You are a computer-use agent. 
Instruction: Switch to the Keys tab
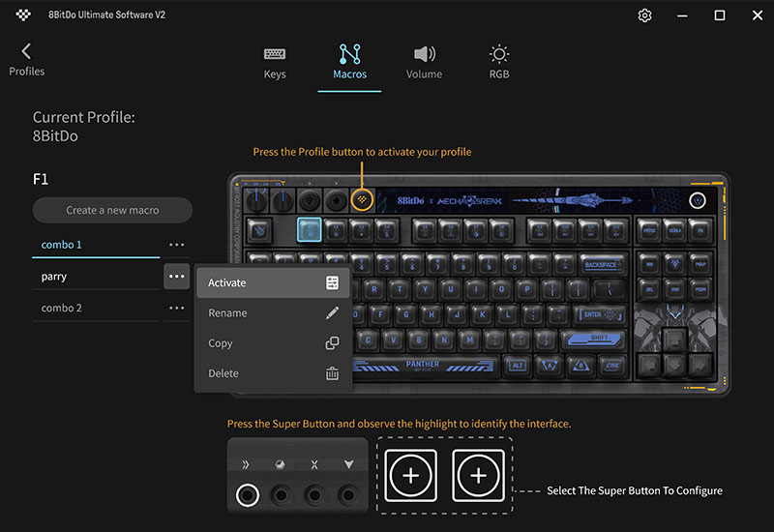pyautogui.click(x=275, y=62)
